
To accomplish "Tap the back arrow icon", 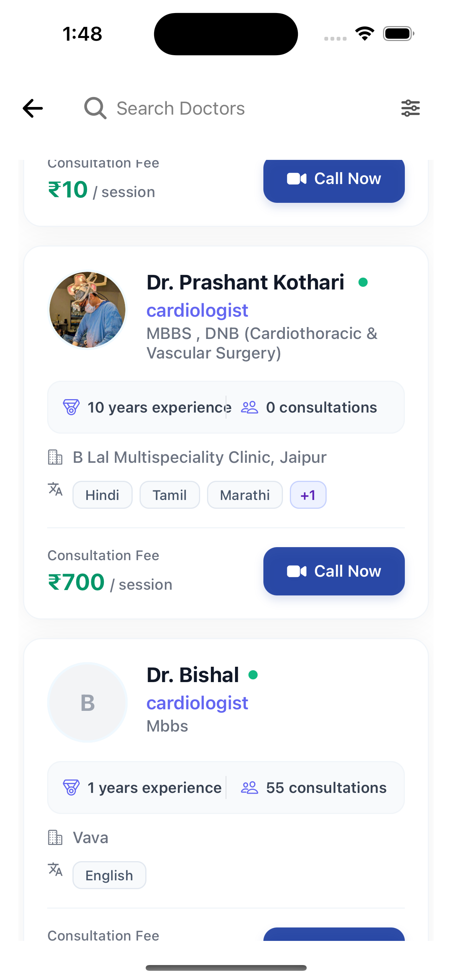I will coord(33,108).
